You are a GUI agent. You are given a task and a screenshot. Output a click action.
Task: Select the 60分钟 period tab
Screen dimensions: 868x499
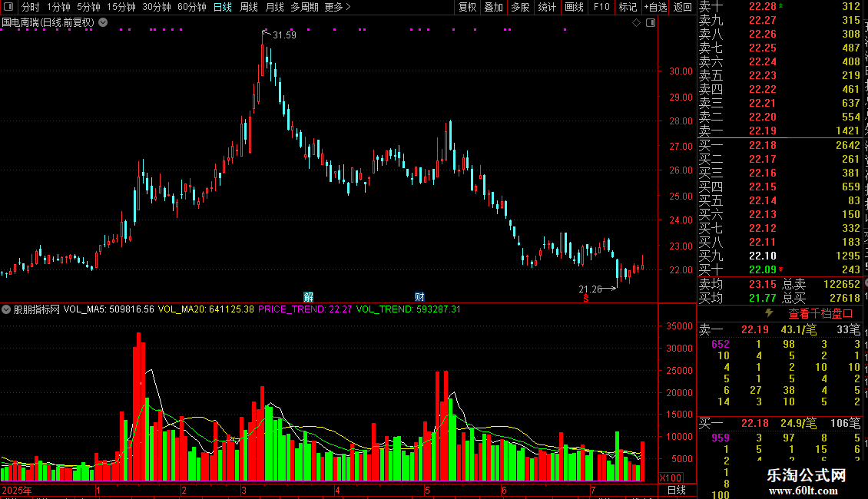point(192,7)
